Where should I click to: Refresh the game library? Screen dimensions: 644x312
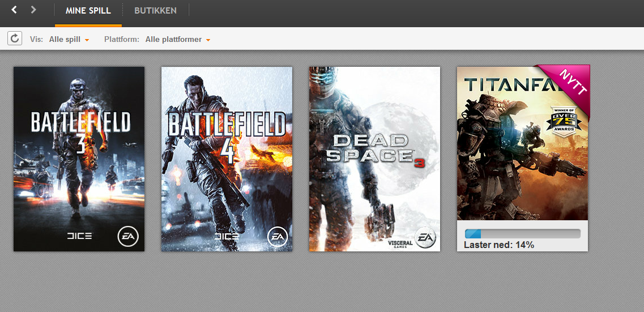click(x=15, y=39)
